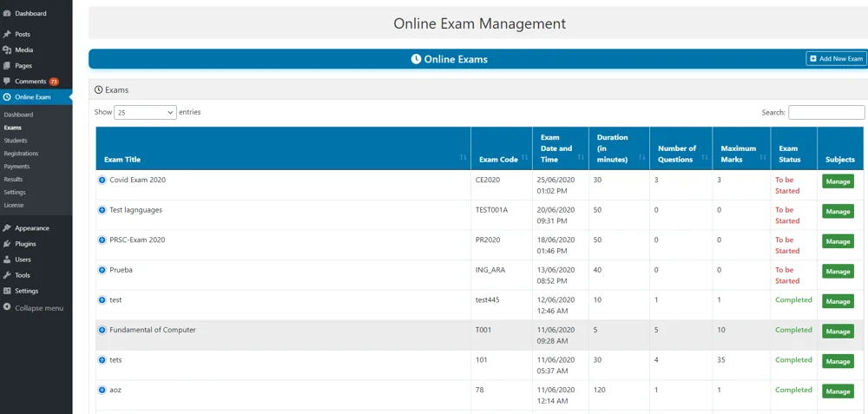Image resolution: width=868 pixels, height=414 pixels.
Task: Click the comments count badge 73
Action: click(x=54, y=82)
